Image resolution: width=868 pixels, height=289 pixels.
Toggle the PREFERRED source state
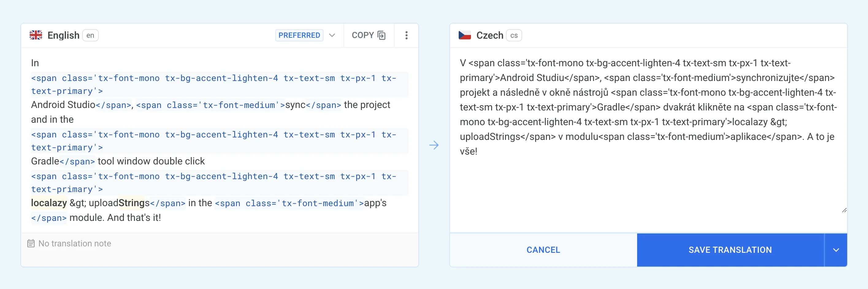(299, 35)
